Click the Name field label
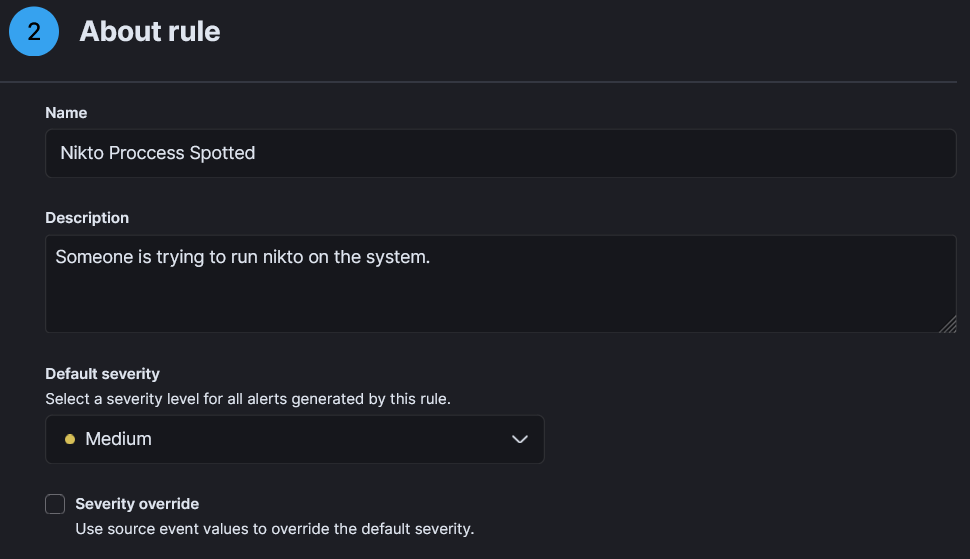 pos(66,113)
